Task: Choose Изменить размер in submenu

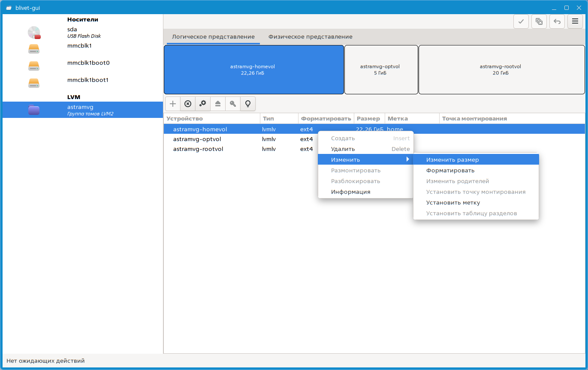Action: tap(452, 159)
